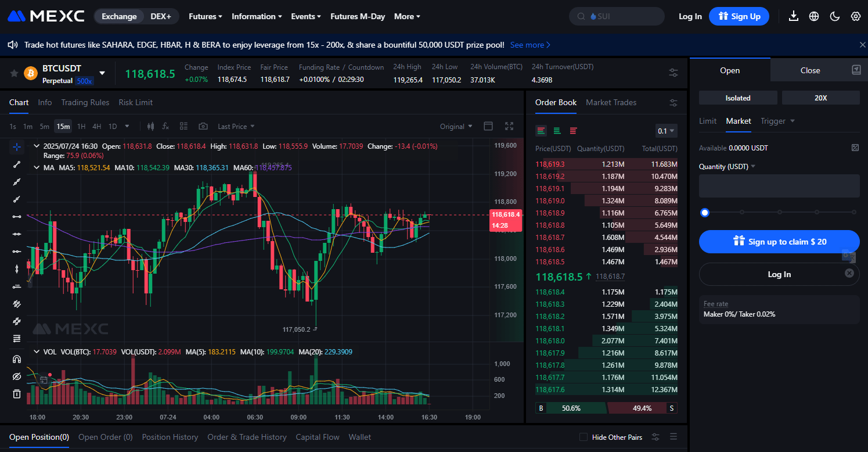Click the Quantity input field
868x452 pixels.
pyautogui.click(x=779, y=186)
